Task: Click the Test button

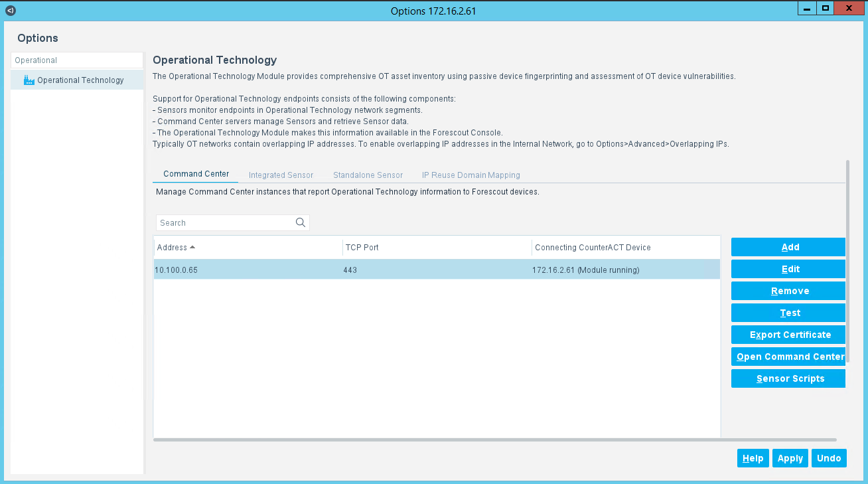Action: click(x=788, y=313)
